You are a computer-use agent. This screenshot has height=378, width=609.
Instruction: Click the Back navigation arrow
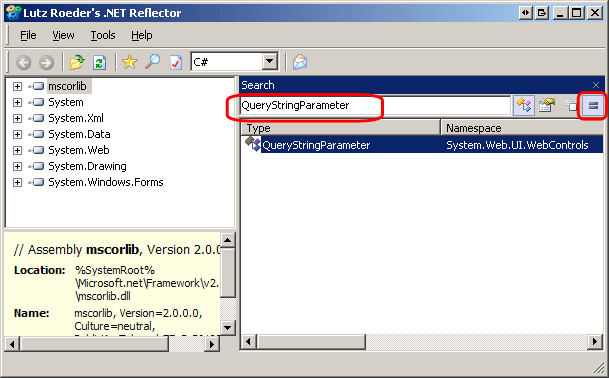pos(24,62)
